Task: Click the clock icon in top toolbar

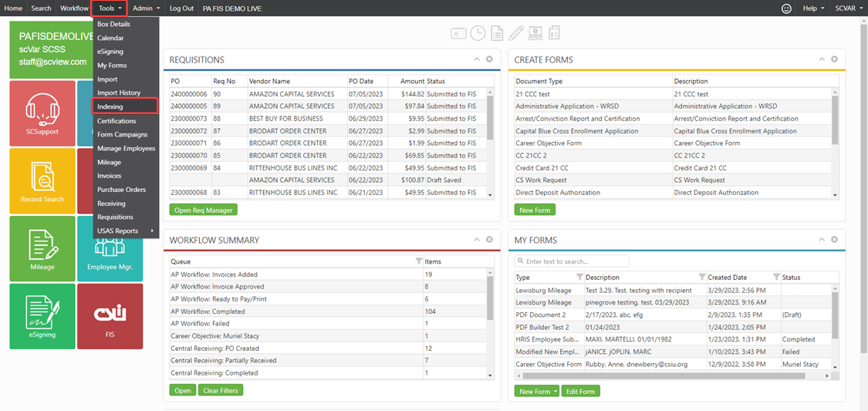Action: (478, 33)
